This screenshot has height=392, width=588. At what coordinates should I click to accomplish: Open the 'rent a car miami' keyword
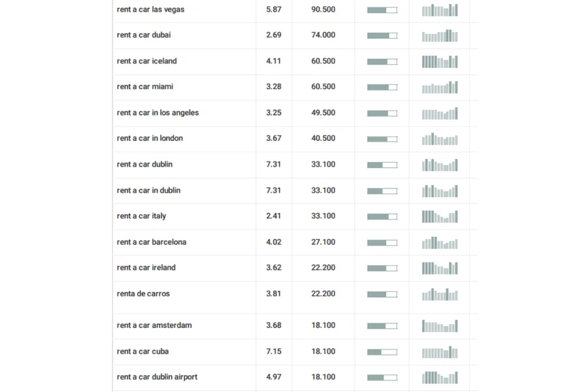click(x=145, y=87)
